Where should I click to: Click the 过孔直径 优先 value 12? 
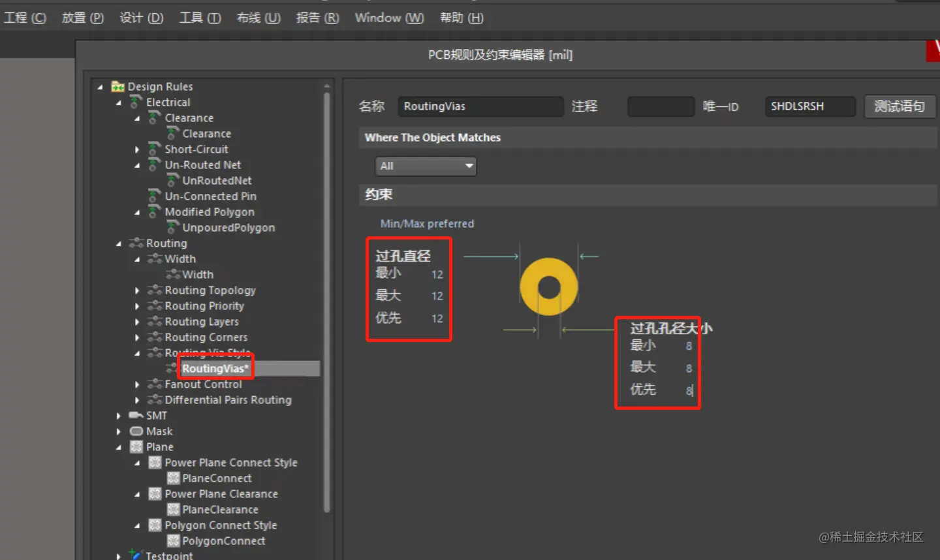437,319
